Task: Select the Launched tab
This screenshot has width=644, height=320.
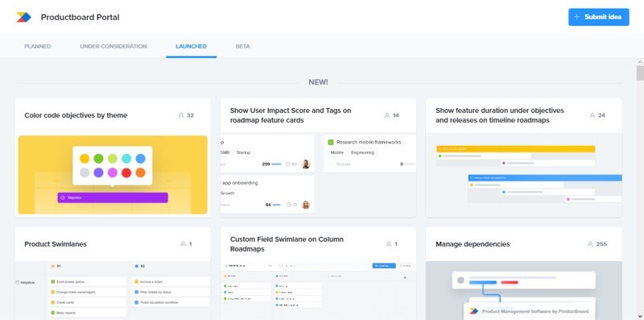Action: 191,46
